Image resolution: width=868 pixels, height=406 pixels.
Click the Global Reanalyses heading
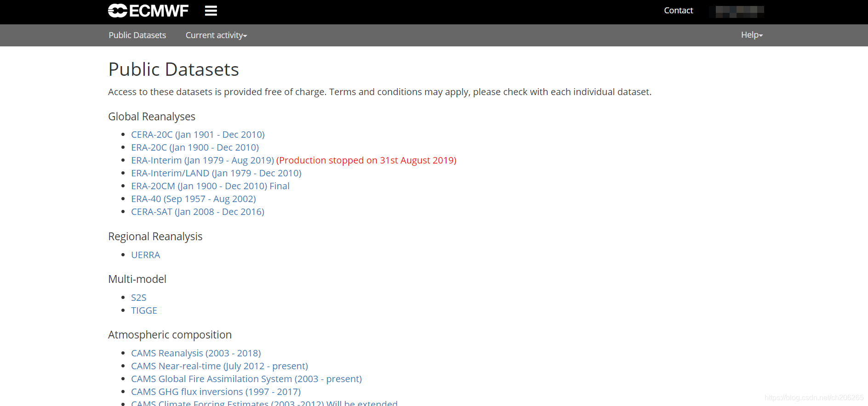click(152, 117)
